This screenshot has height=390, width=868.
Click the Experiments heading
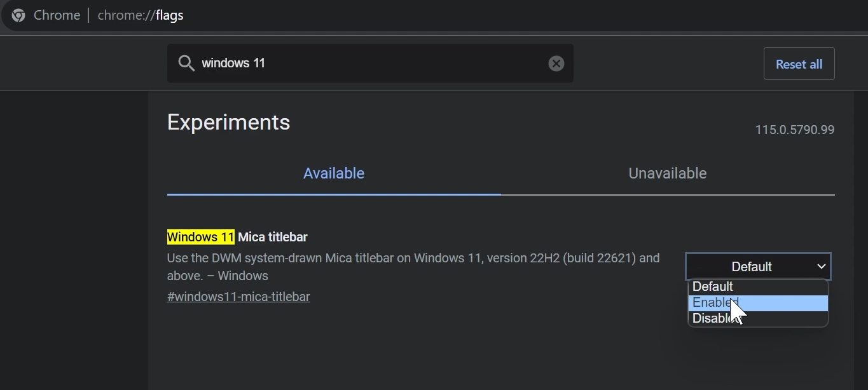click(228, 122)
